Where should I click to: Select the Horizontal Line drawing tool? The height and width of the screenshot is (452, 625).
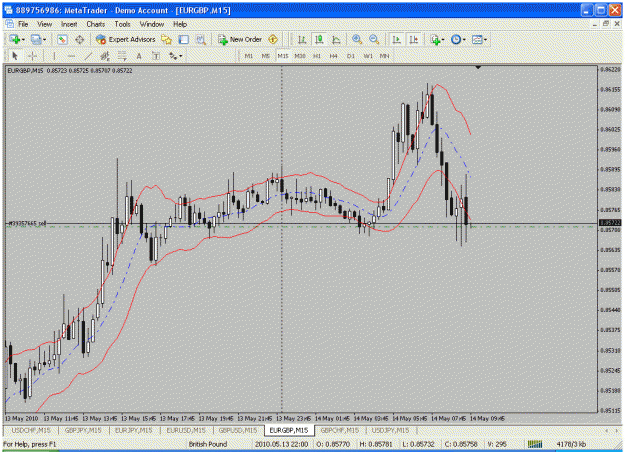[71, 56]
